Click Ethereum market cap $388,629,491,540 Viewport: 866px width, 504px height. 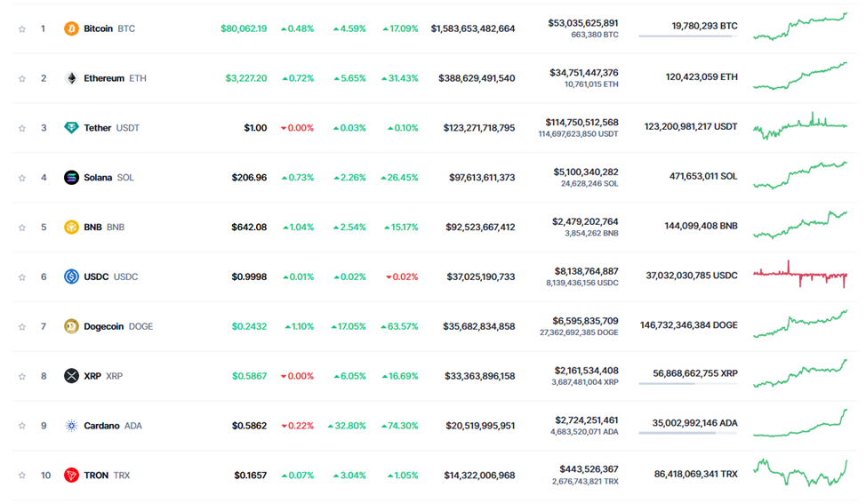point(477,78)
